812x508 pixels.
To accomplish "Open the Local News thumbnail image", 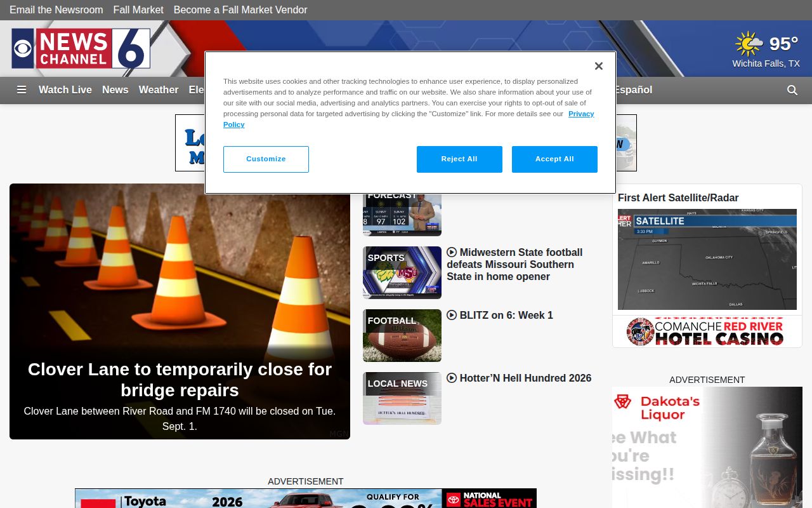I will [x=402, y=398].
